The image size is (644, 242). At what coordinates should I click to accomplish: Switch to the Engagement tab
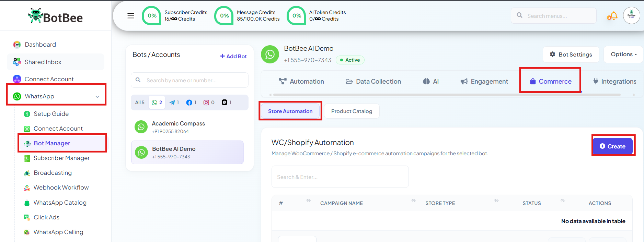pyautogui.click(x=484, y=82)
